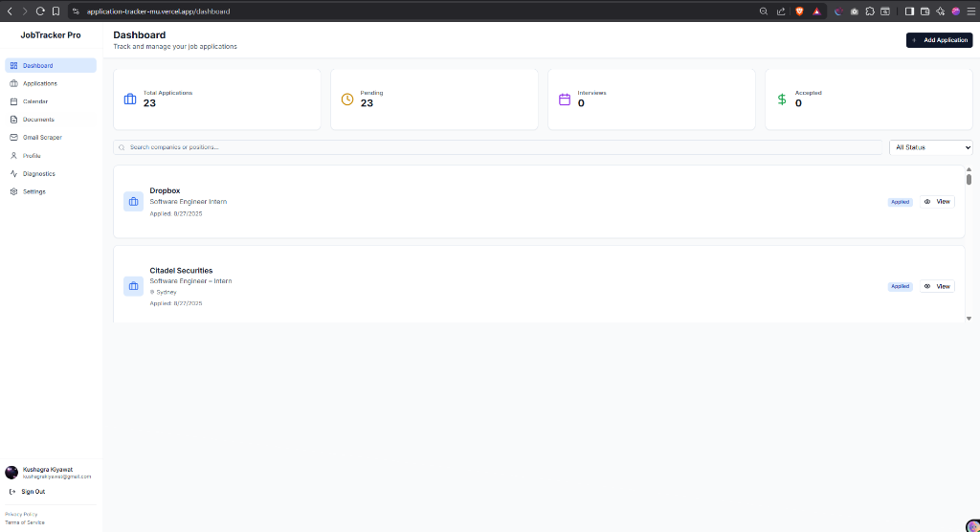The image size is (980, 532).
Task: Click the Gmail Scraper envelope icon
Action: click(x=13, y=138)
